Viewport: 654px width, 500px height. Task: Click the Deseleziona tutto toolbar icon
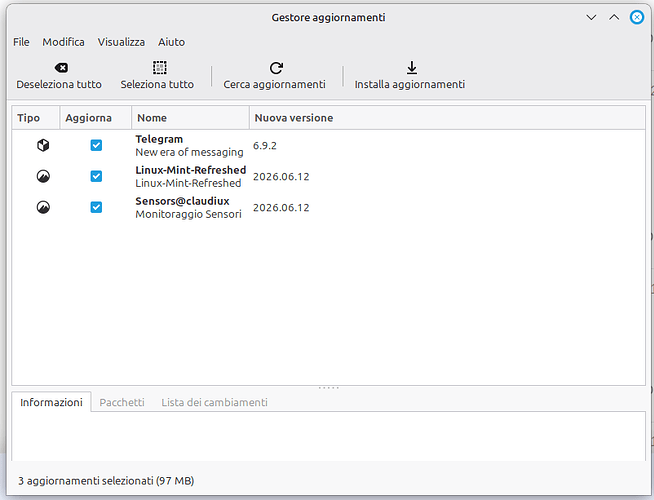click(x=61, y=68)
